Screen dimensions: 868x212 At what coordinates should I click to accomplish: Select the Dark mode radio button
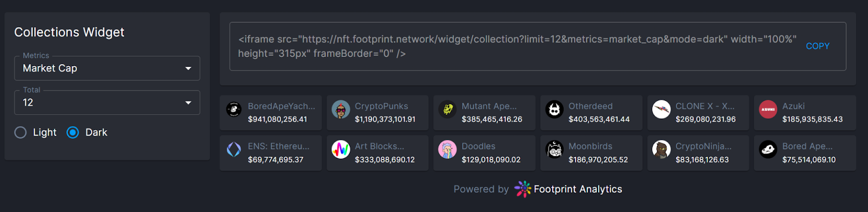click(x=73, y=132)
